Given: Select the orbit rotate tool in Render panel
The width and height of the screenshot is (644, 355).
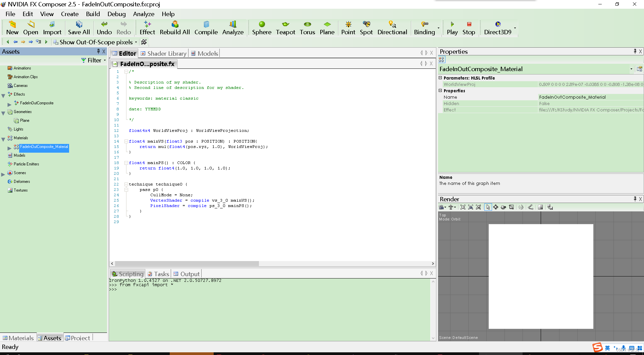Looking at the screenshot, I should click(x=503, y=207).
